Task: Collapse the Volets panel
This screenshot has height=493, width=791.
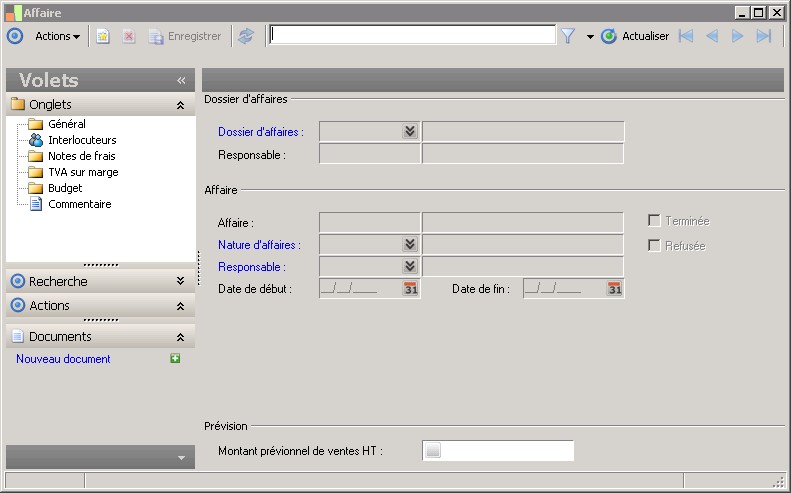Action: click(x=181, y=80)
